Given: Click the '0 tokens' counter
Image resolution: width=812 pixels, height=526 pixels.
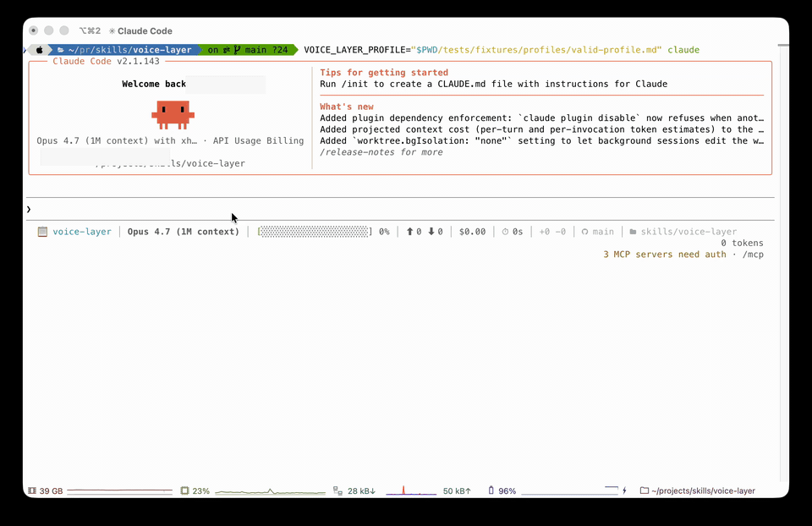Looking at the screenshot, I should tap(742, 244).
